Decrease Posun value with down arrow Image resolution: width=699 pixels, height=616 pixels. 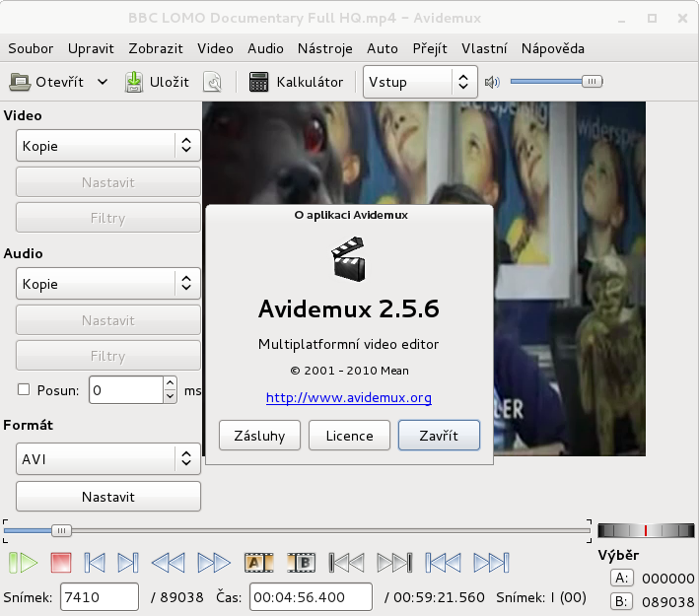click(170, 396)
